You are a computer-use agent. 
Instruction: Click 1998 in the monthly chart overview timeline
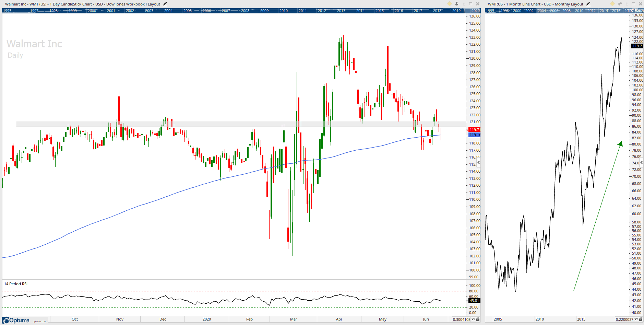[505, 11]
